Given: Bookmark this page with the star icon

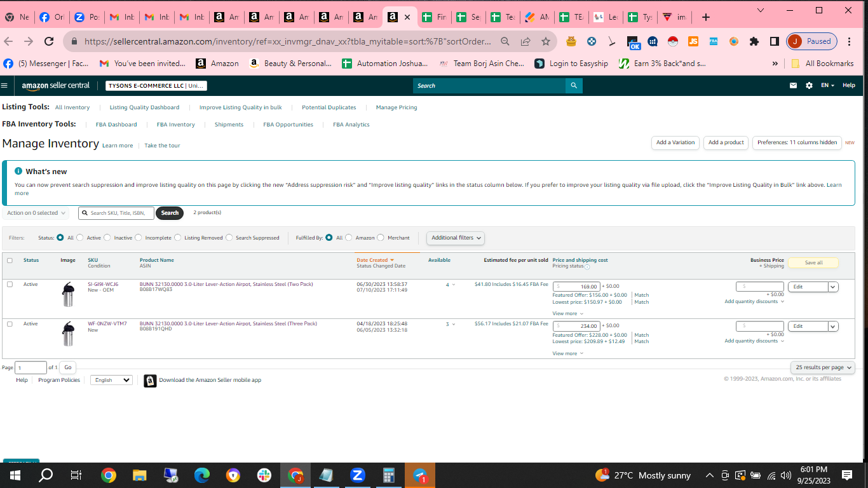Looking at the screenshot, I should (546, 41).
